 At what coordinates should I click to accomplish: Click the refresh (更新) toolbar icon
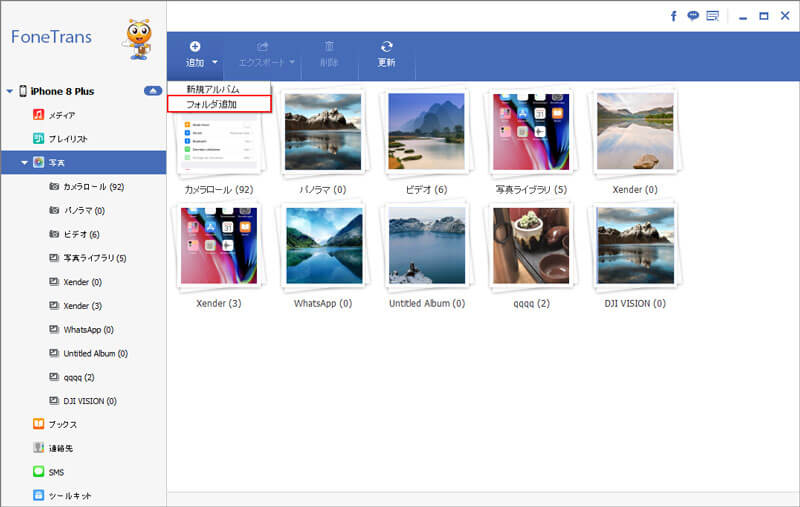coord(386,47)
